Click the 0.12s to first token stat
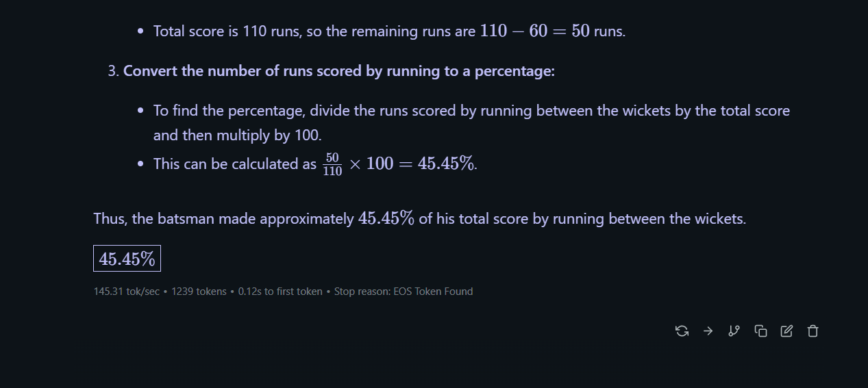The image size is (868, 388). [280, 292]
